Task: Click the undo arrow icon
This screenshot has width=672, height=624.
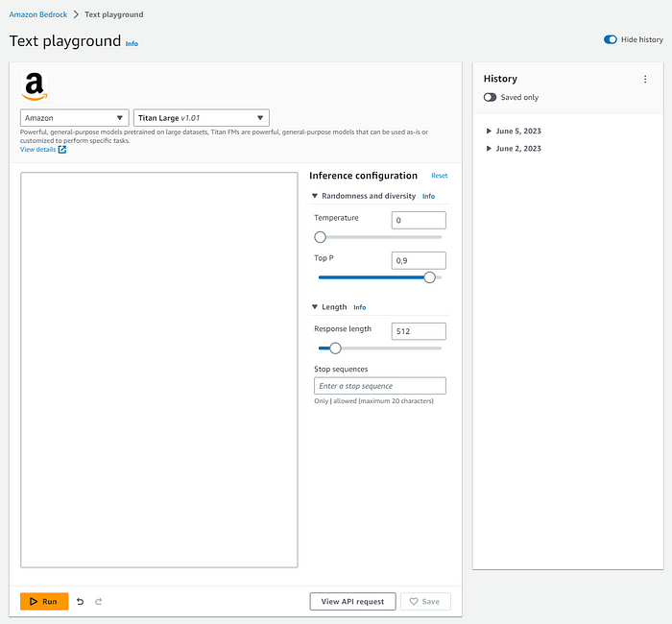Action: pyautogui.click(x=81, y=602)
